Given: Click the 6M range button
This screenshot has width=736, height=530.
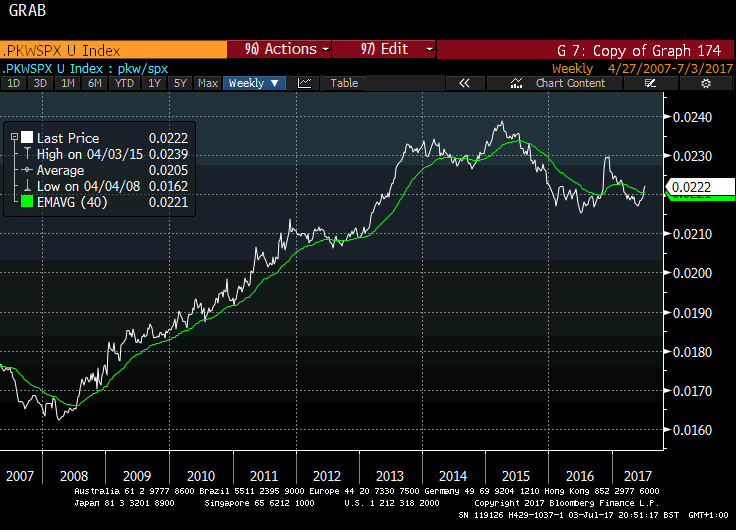Looking at the screenshot, I should [95, 83].
